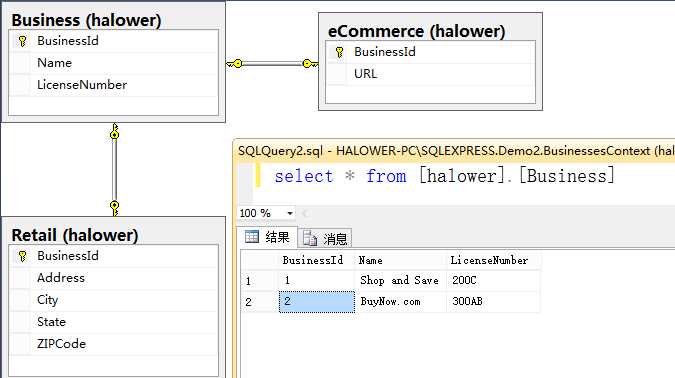Select URL column in eCommerce table
The width and height of the screenshot is (675, 378).
tap(430, 74)
